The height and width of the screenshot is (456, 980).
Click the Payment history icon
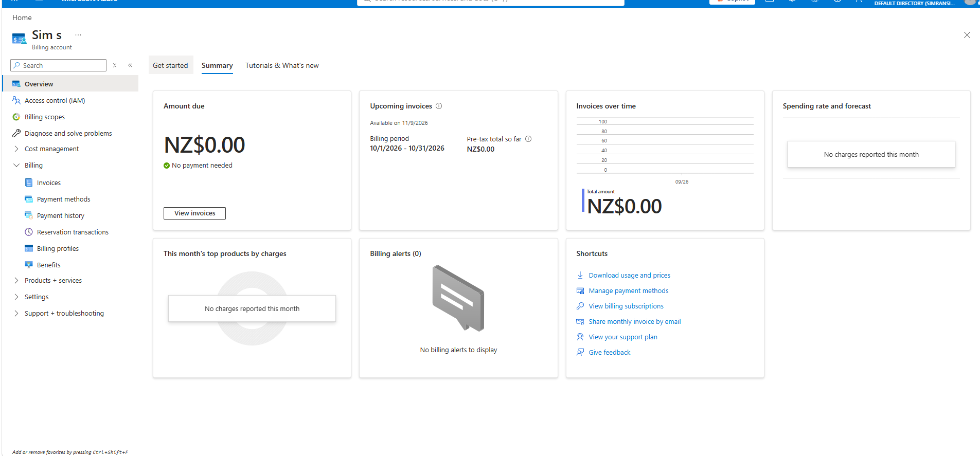point(29,215)
